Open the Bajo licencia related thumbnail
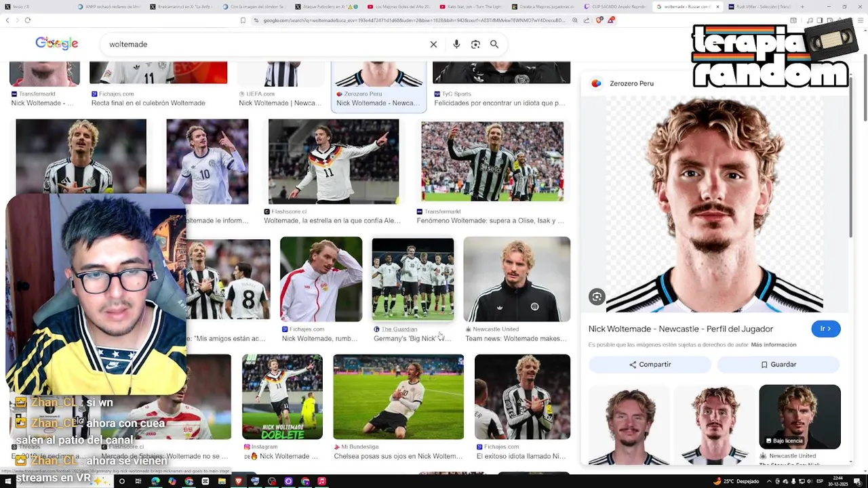Screen dimensions: 868x488 (x=800, y=417)
